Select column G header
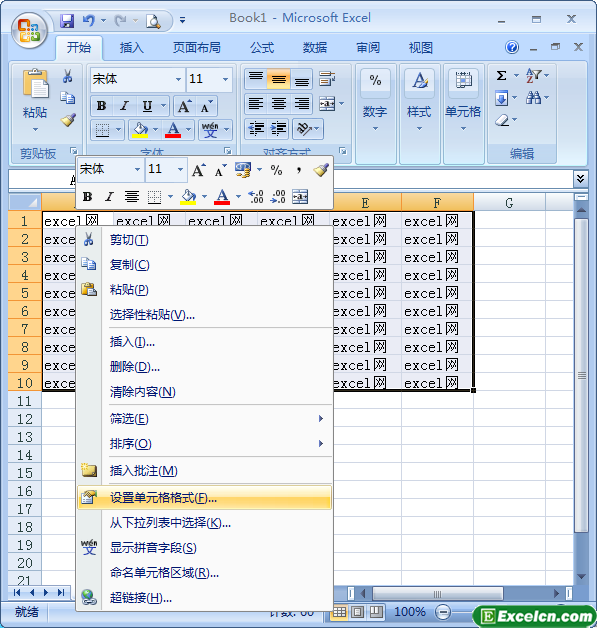Viewport: 597px width, 628px height. click(509, 203)
